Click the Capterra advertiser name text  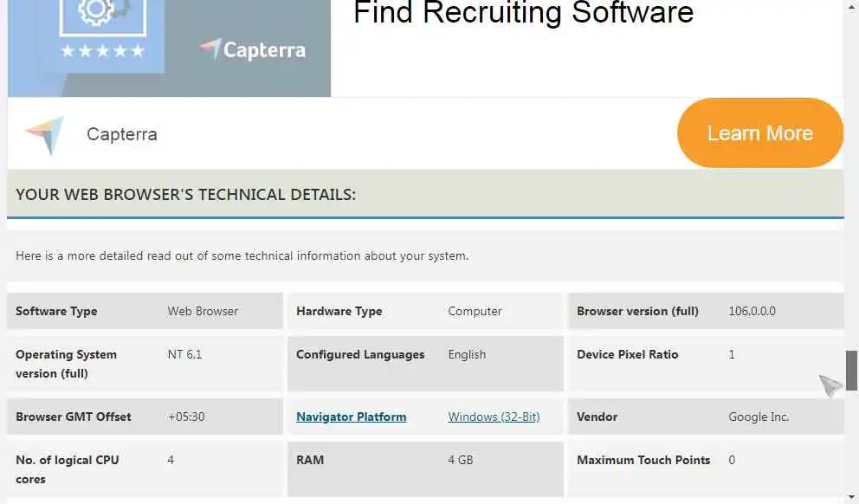coord(121,134)
